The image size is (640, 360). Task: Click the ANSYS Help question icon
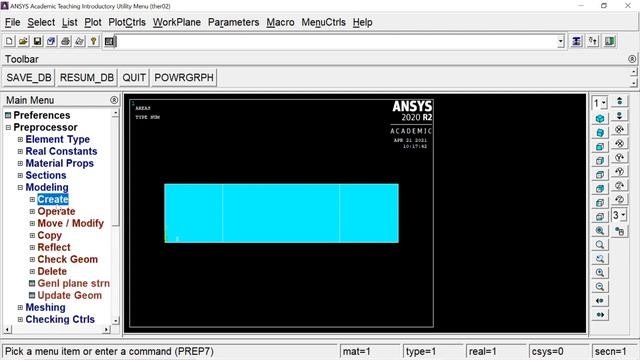coord(93,41)
